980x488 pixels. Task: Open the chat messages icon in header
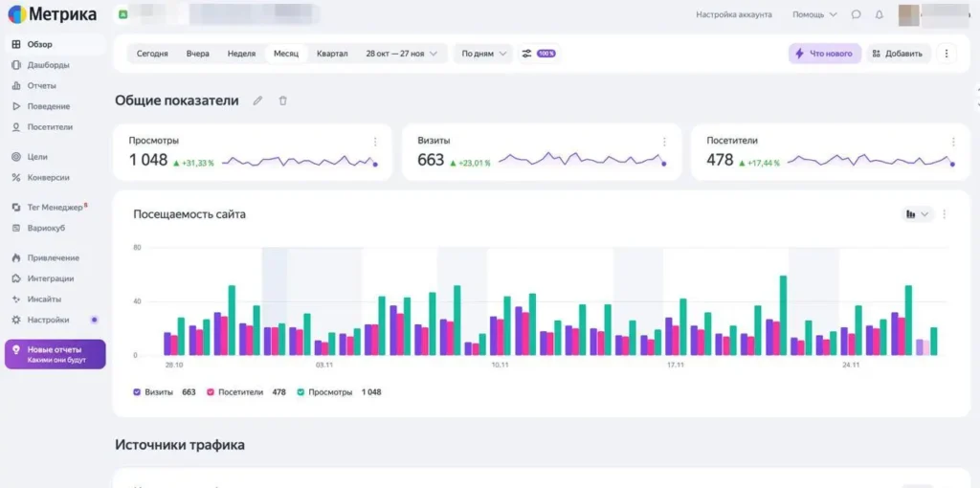tap(856, 14)
